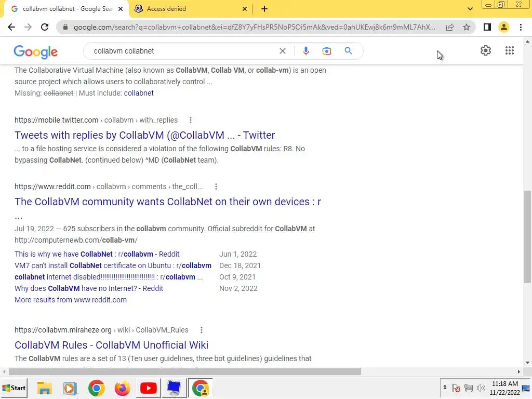Screen dimensions: 532x399
Task: Open Chrome side panel
Action: coord(487,27)
